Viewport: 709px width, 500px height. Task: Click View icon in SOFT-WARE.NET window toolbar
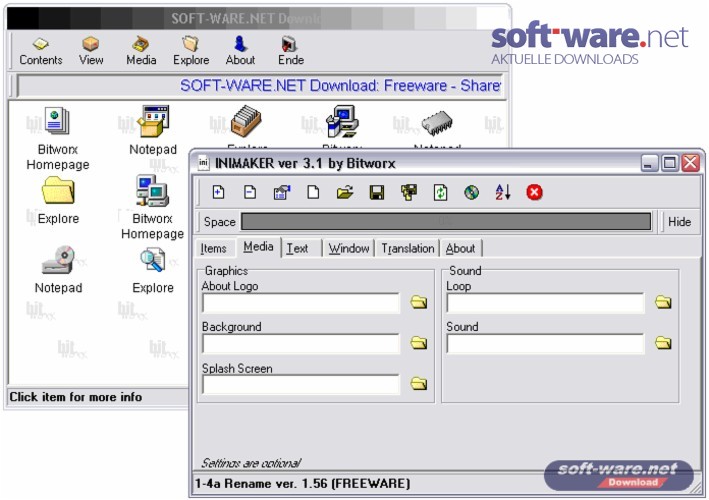tap(91, 51)
